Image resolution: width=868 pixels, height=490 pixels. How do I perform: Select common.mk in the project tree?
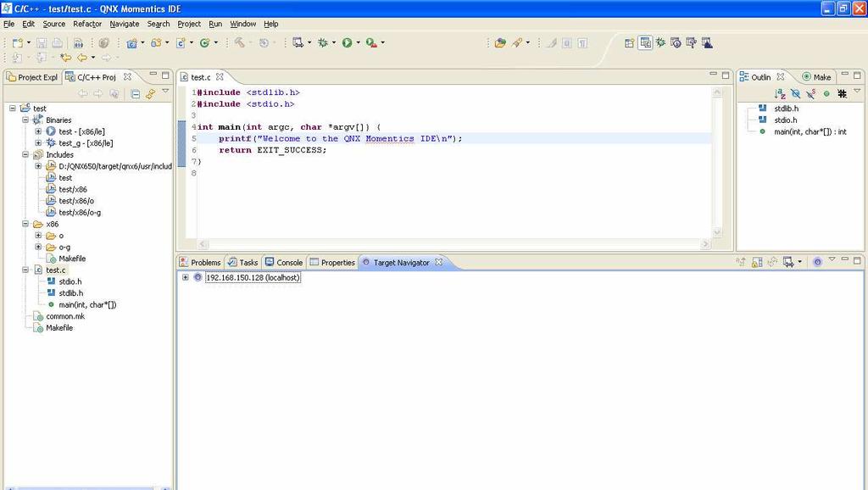pos(65,316)
